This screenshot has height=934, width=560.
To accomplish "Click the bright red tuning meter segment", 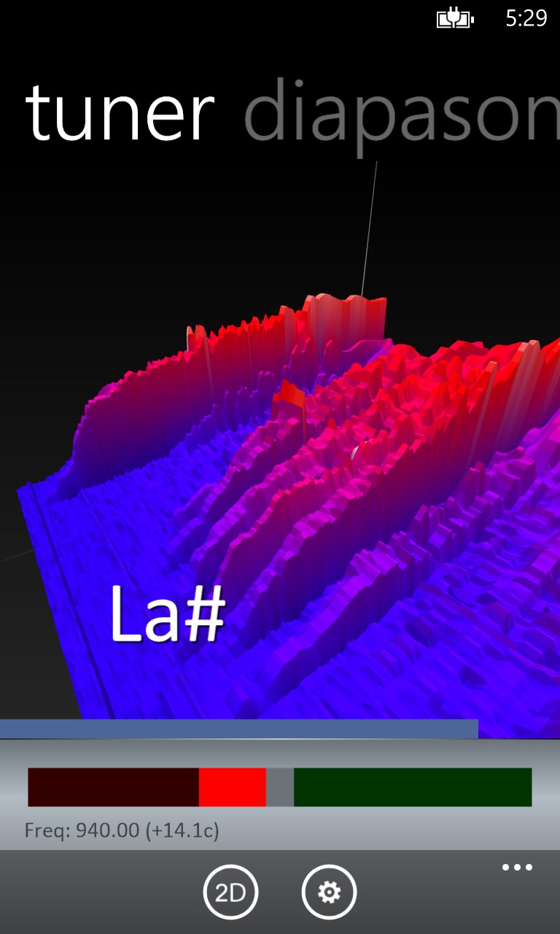I will [233, 787].
